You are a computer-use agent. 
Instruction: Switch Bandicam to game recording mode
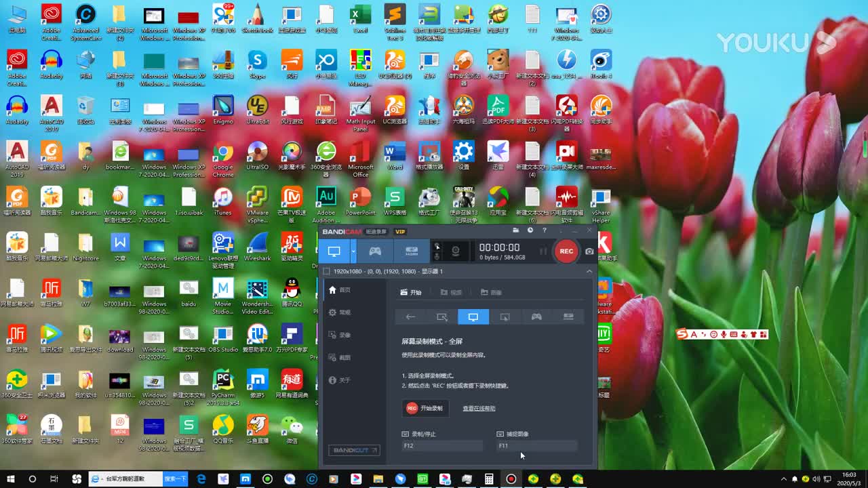(x=375, y=251)
